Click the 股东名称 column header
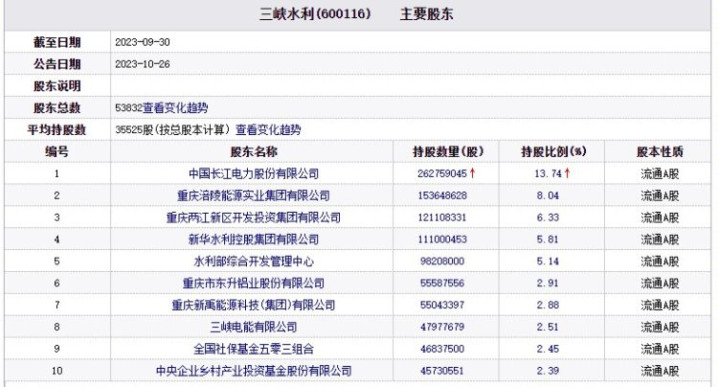 click(254, 152)
